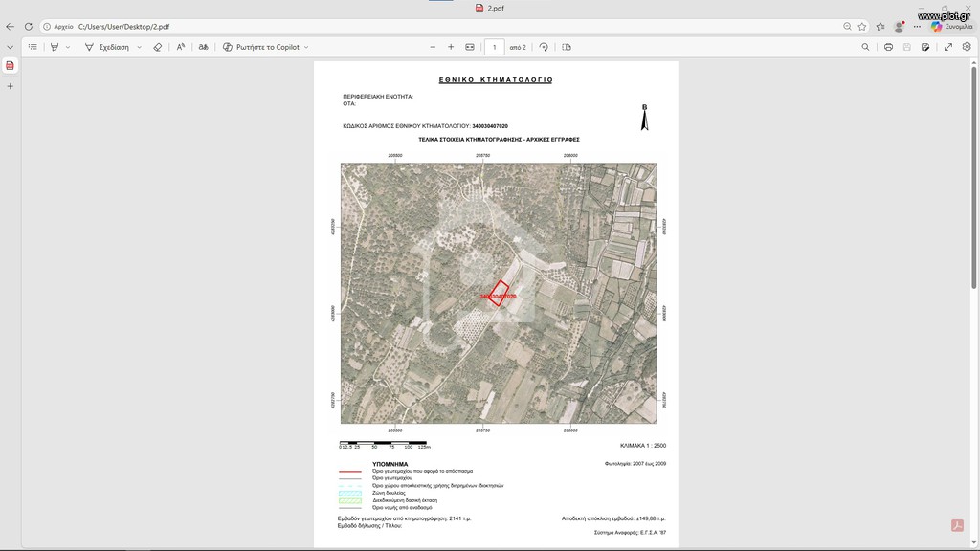Open the browser profile menu
This screenshot has width=980, height=551.
[x=899, y=26]
